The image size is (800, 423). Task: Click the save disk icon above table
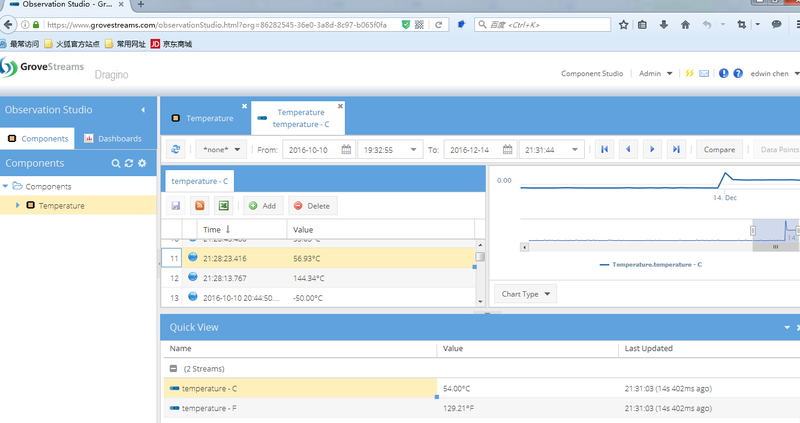pyautogui.click(x=176, y=206)
